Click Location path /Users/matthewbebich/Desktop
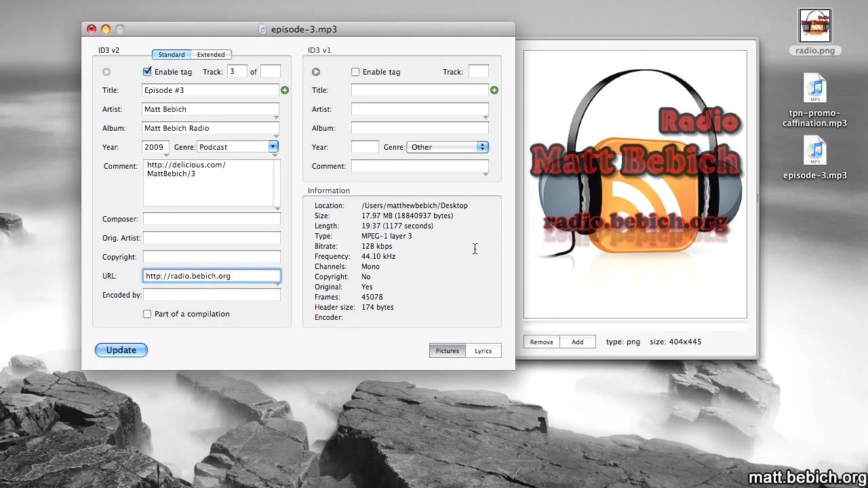Screen dimensions: 868x488 point(414,205)
